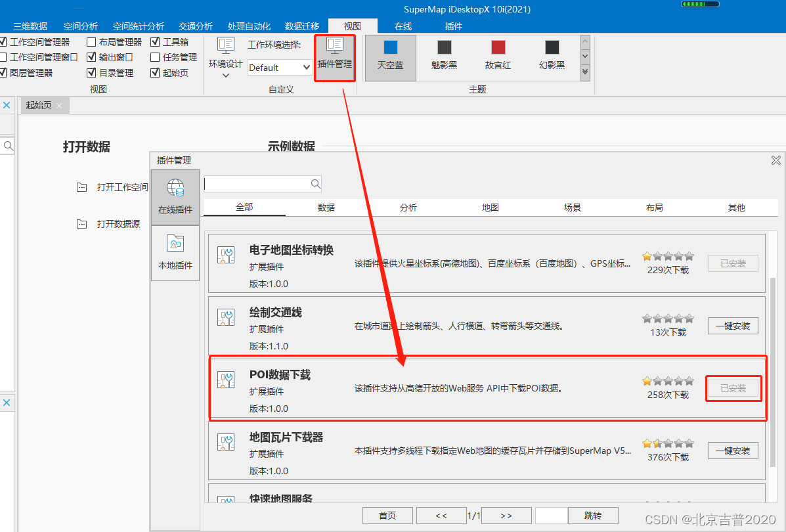Open the 数据迁移 ribbon tab
The width and height of the screenshot is (786, 532).
click(302, 26)
